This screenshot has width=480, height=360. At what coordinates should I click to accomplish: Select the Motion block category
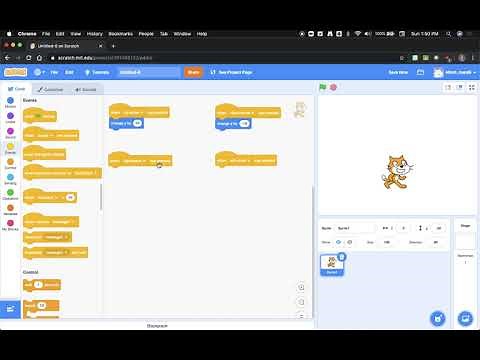[10, 102]
